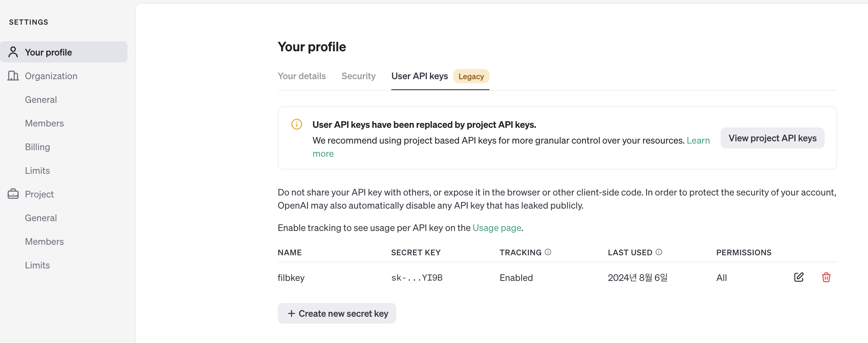Click the Tracking column info icon
868x343 pixels.
[548, 252]
